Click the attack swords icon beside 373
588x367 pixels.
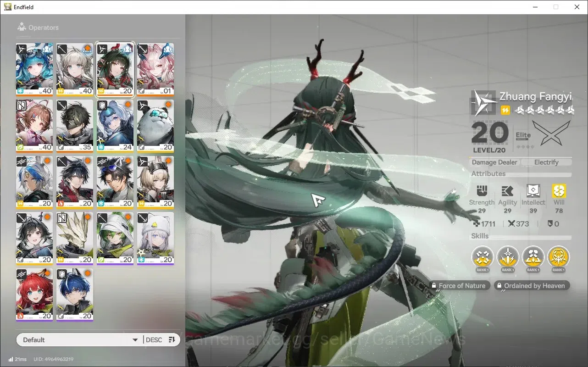point(511,224)
